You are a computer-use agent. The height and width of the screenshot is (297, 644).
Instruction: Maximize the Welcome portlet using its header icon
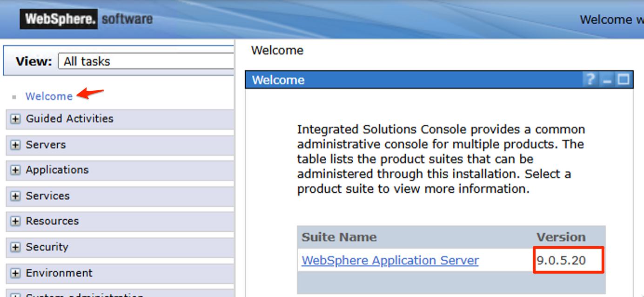(623, 80)
